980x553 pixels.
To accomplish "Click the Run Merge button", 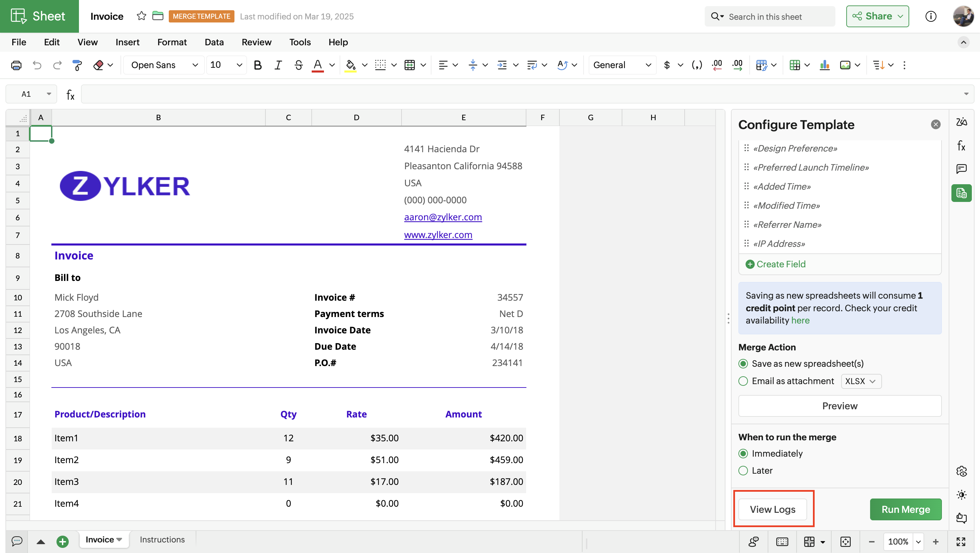I will tap(905, 509).
